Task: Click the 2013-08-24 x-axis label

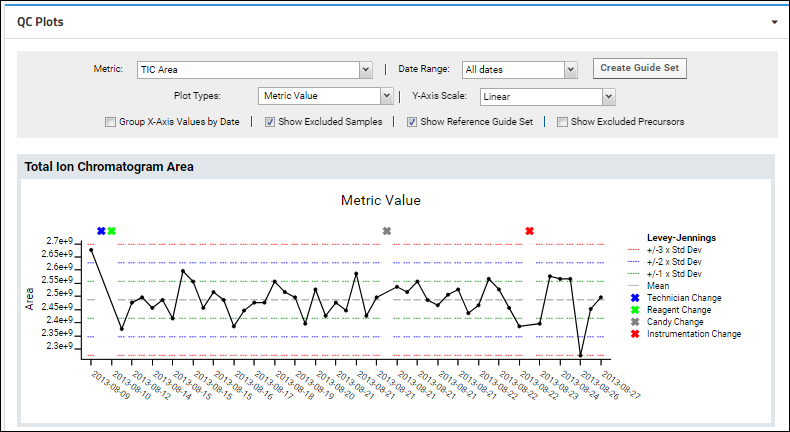Action: coord(580,385)
